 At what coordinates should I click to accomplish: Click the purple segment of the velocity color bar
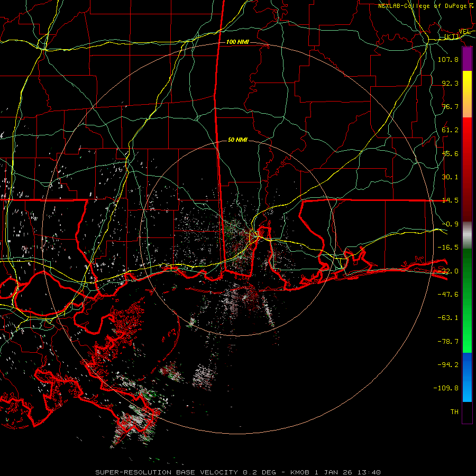click(x=467, y=59)
